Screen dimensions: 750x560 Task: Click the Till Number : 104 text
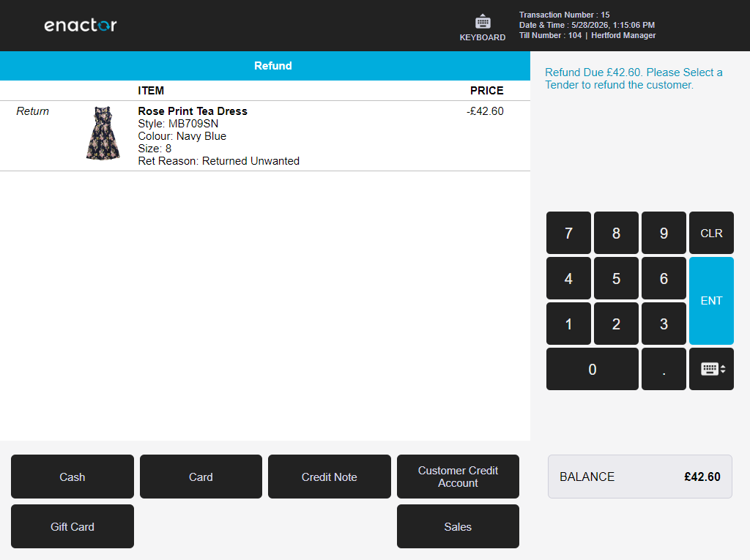551,35
